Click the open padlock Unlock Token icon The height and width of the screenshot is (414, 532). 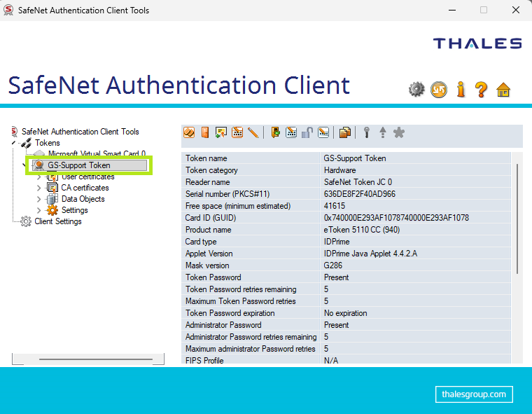point(307,132)
